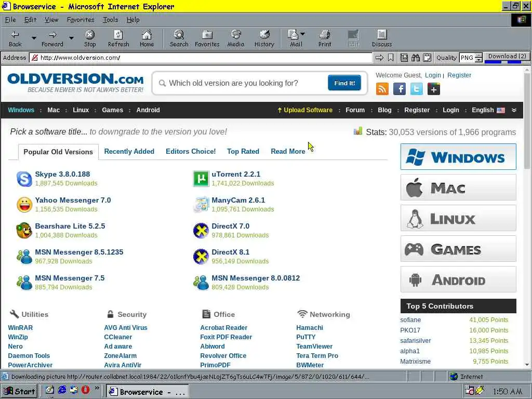Click Show Desktop quick launch icon
The width and height of the screenshot is (532, 399).
tap(50, 390)
